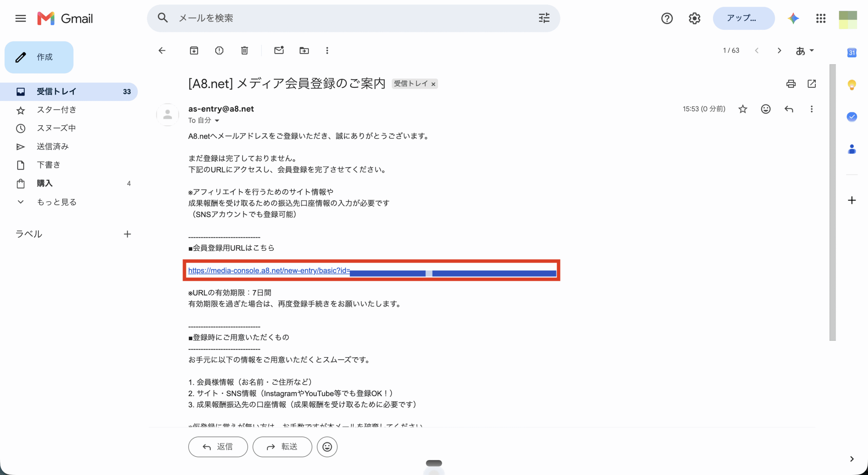Image resolution: width=868 pixels, height=475 pixels.
Task: Hide side panel chevron
Action: tap(852, 459)
